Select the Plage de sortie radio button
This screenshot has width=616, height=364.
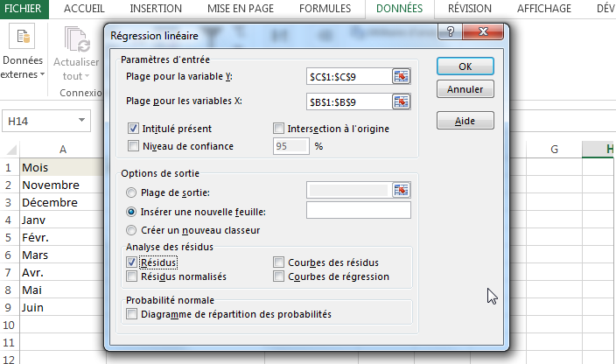[132, 192]
